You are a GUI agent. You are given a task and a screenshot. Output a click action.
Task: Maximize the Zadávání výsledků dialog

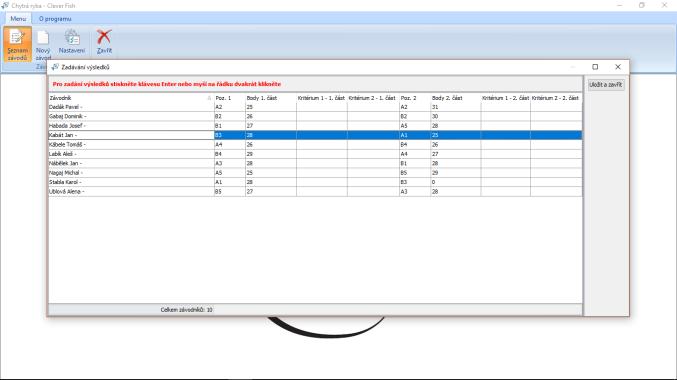(x=595, y=67)
